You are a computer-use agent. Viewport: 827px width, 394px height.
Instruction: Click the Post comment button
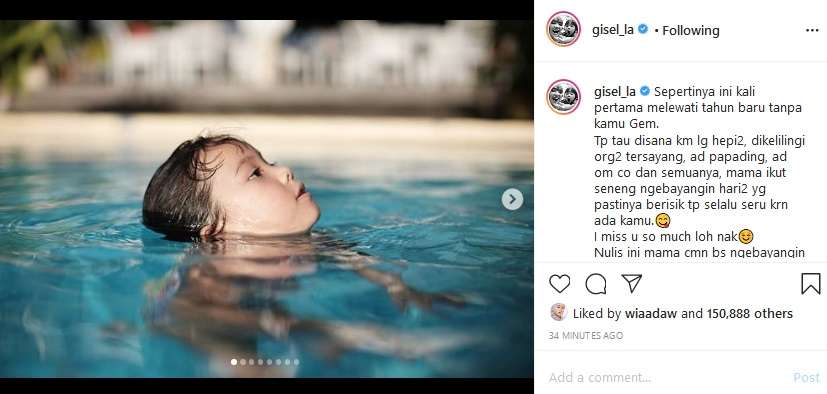[807, 378]
